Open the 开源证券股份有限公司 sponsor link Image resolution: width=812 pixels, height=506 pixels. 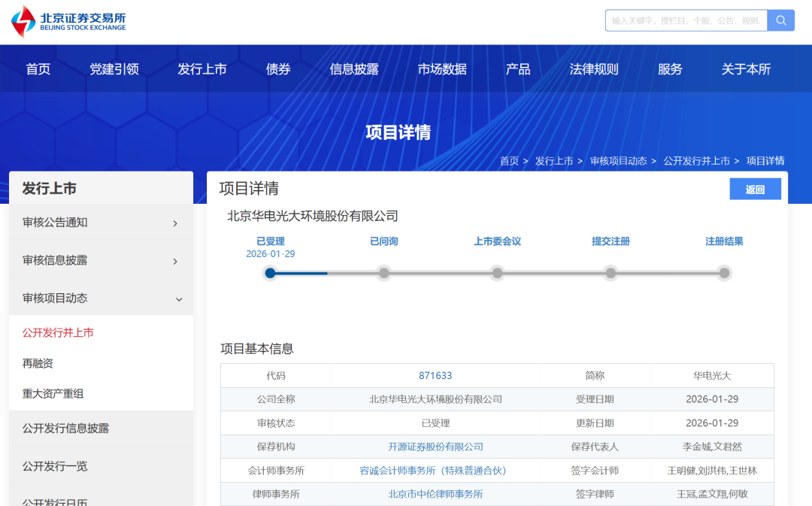435,447
